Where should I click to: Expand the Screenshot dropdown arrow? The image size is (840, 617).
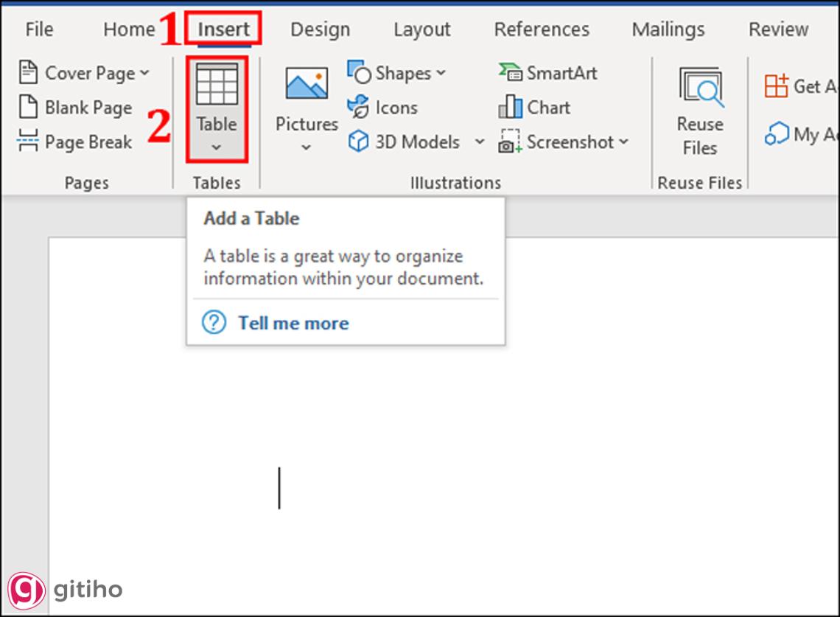point(624,142)
